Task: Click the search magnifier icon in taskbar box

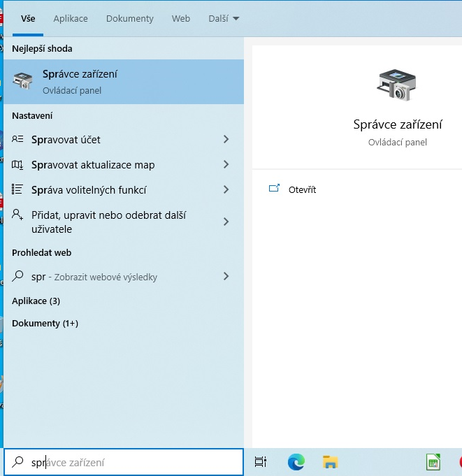Action: 17,462
